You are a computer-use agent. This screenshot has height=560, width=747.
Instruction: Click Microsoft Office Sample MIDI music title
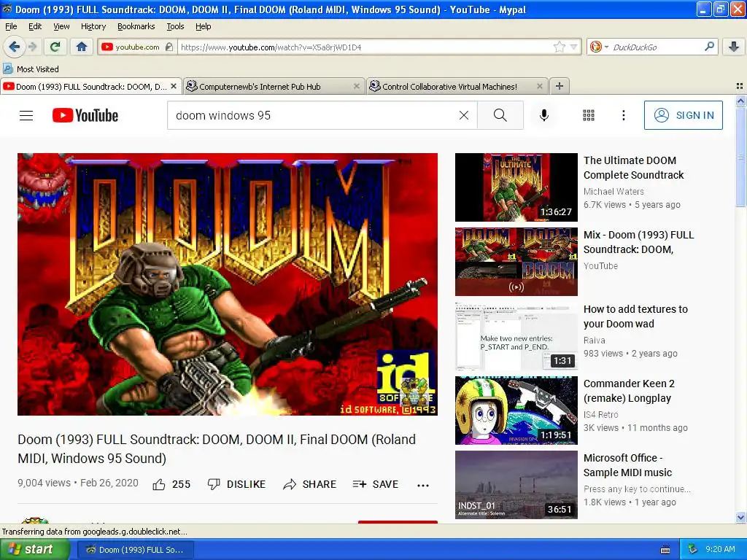pyautogui.click(x=627, y=464)
